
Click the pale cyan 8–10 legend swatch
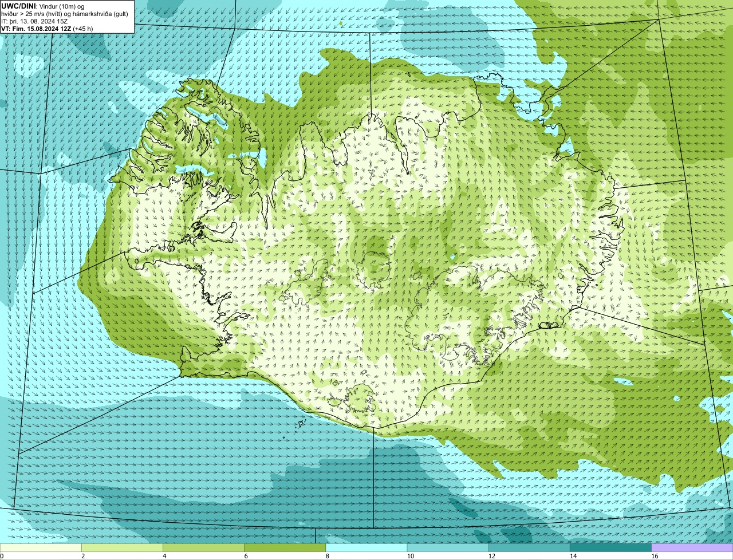[x=366, y=547]
